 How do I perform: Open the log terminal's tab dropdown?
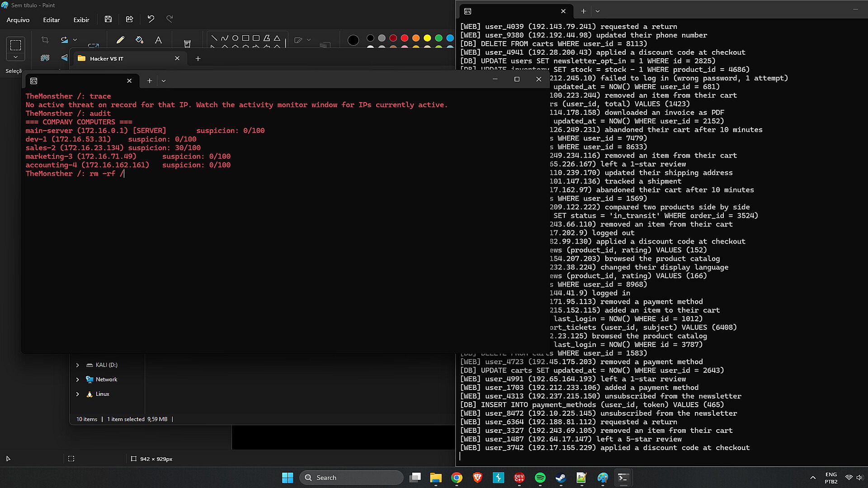point(598,11)
